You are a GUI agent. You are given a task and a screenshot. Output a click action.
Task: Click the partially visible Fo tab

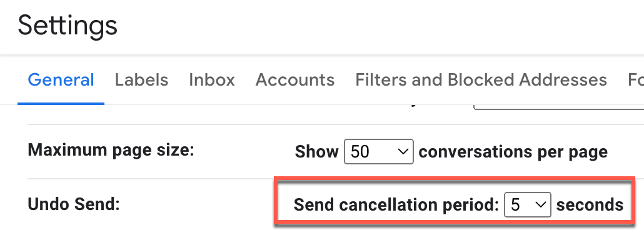pyautogui.click(x=635, y=79)
